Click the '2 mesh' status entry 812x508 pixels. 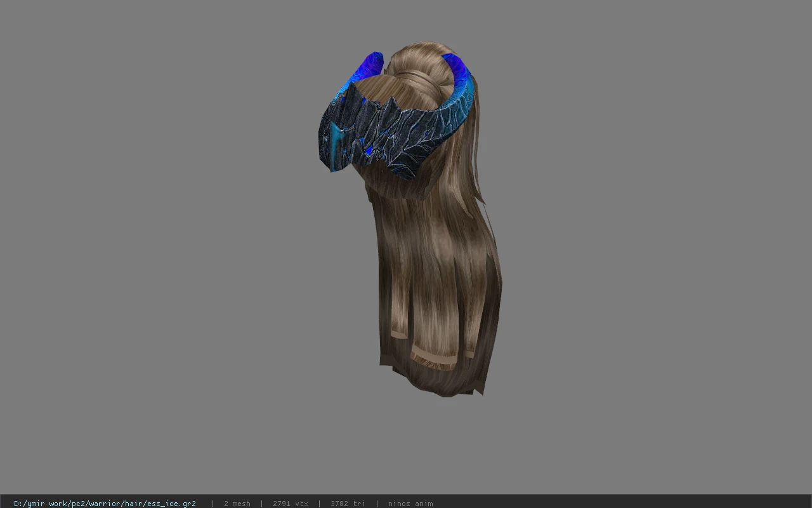(x=237, y=504)
